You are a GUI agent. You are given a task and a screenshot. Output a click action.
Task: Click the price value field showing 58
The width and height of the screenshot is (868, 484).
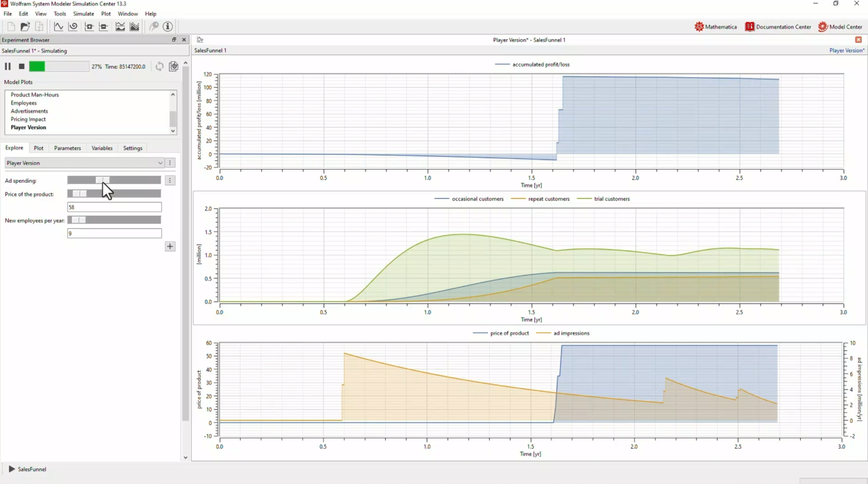[x=115, y=207]
